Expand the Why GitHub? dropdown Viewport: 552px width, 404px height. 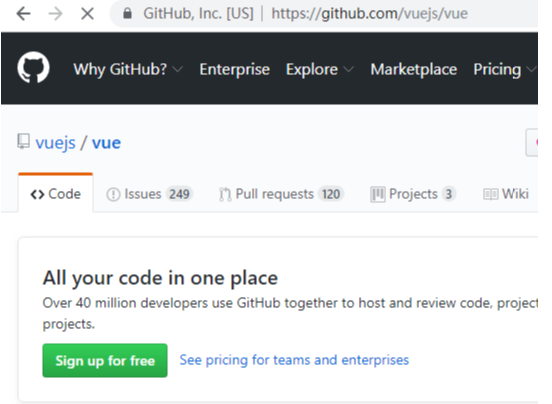(x=128, y=69)
